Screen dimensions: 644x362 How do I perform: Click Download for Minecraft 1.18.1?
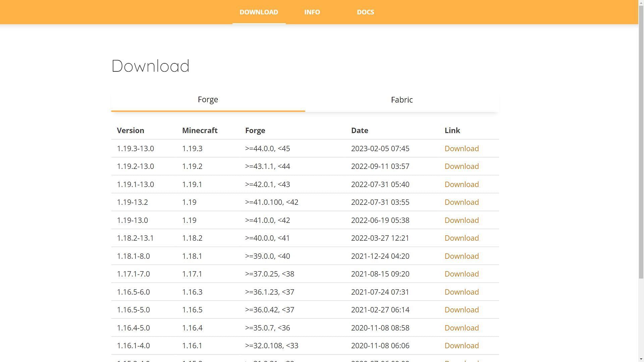462,256
